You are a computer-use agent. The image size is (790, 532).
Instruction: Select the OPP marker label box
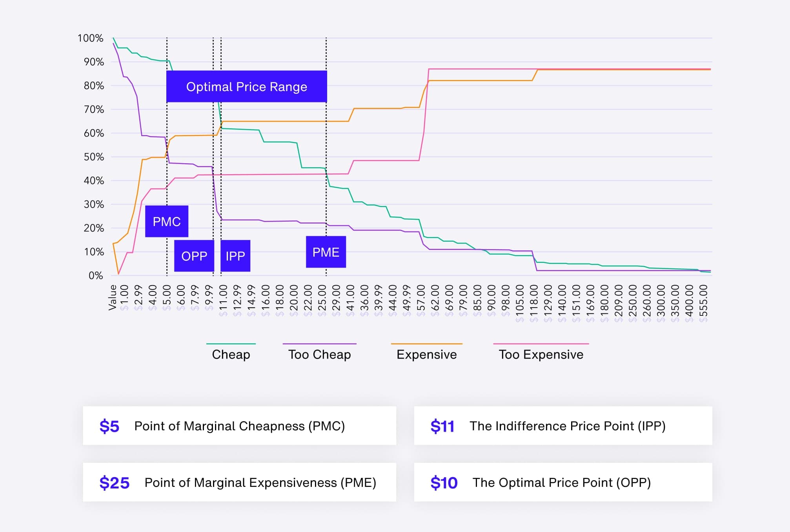pos(194,256)
